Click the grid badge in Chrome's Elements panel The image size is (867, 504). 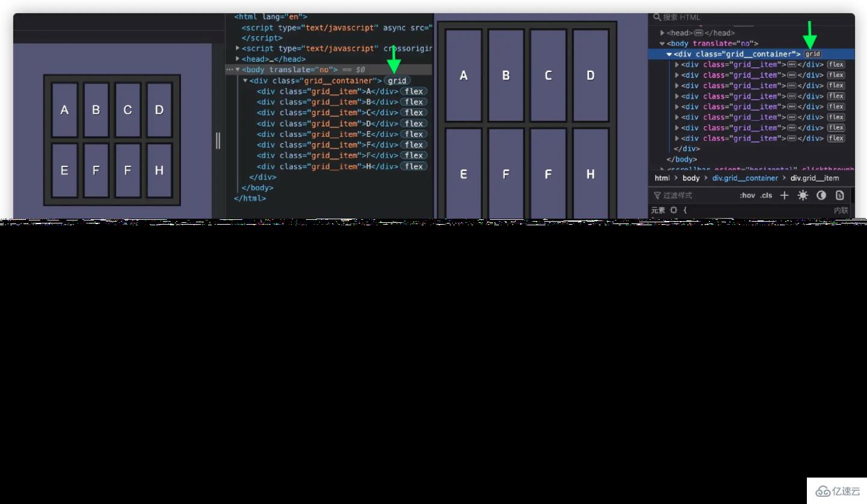pos(397,80)
